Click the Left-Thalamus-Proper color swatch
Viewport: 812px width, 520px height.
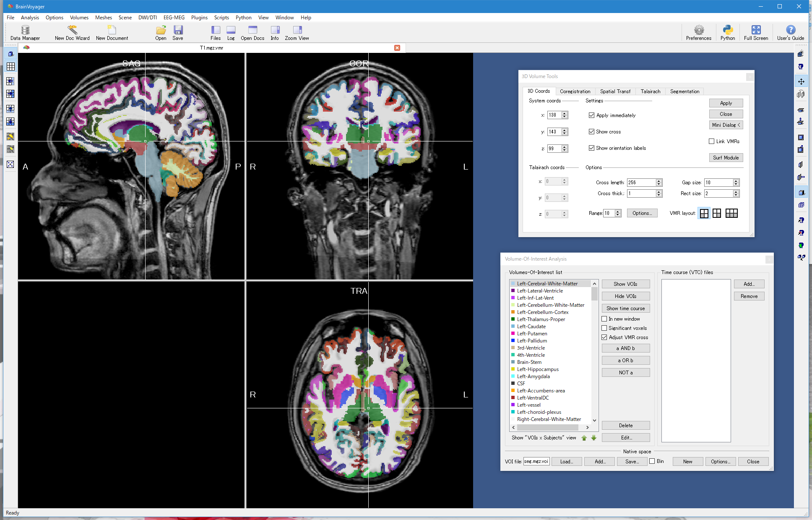[513, 319]
